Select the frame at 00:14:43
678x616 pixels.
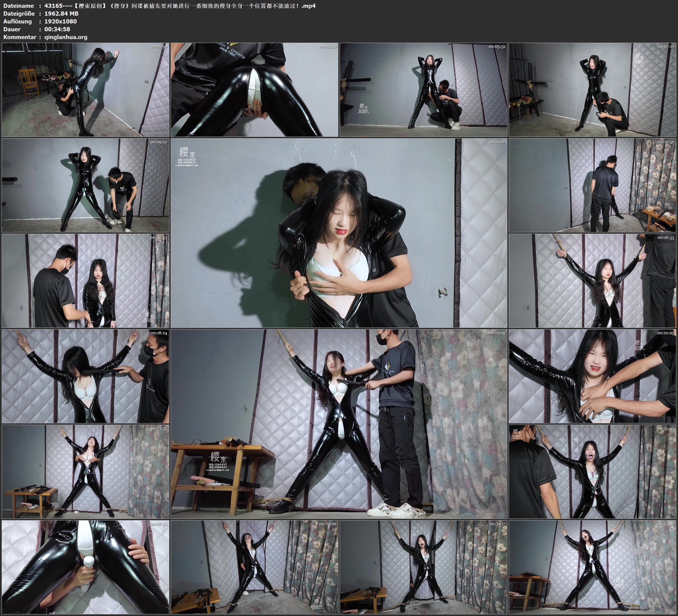85,281
